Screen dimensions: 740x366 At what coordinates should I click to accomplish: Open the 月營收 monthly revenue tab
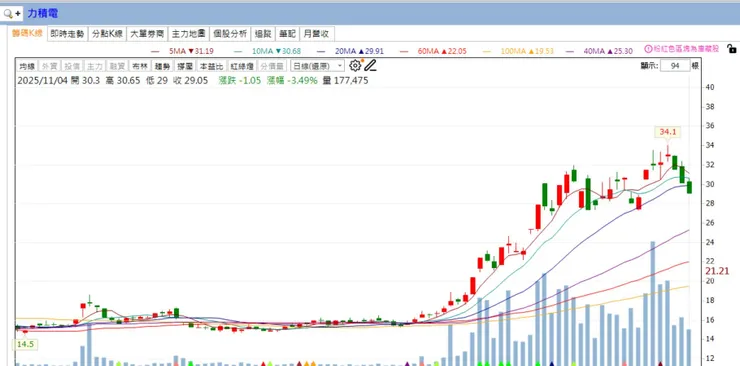(x=316, y=34)
